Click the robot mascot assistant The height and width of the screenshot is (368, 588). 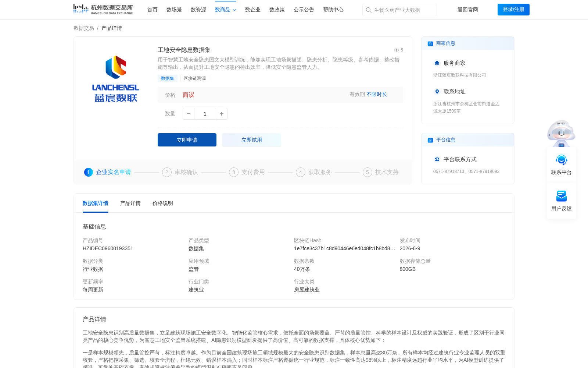[561, 134]
